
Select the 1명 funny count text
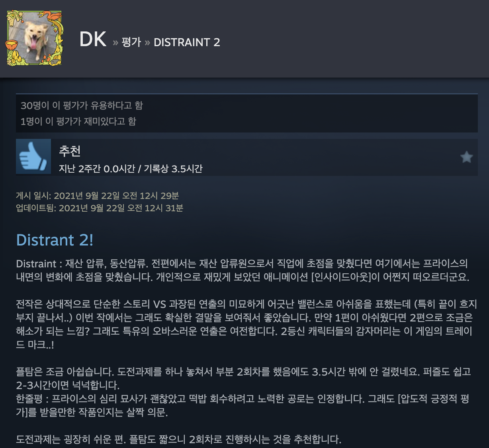(x=78, y=121)
